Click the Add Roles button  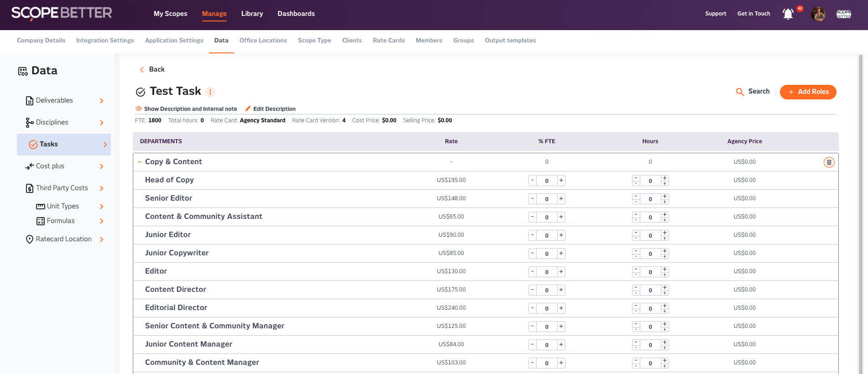point(808,92)
